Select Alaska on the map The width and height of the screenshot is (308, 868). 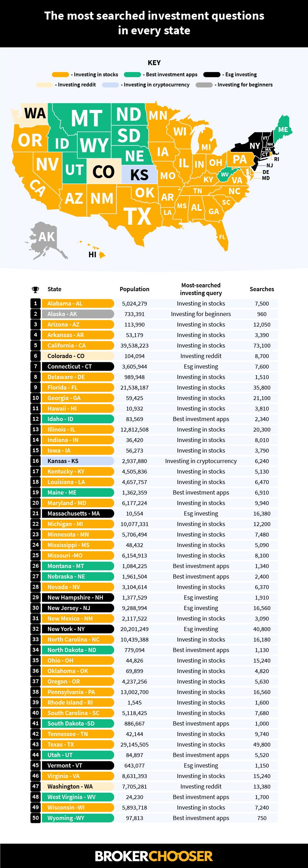pyautogui.click(x=45, y=238)
